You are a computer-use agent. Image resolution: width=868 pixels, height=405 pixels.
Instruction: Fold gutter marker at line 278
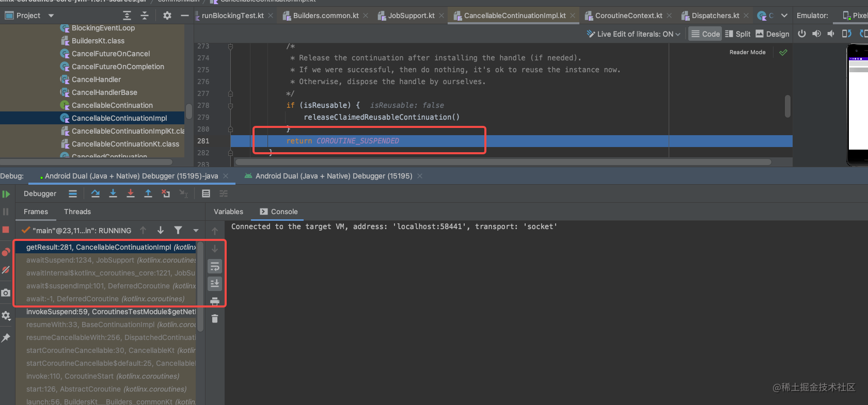(x=230, y=105)
